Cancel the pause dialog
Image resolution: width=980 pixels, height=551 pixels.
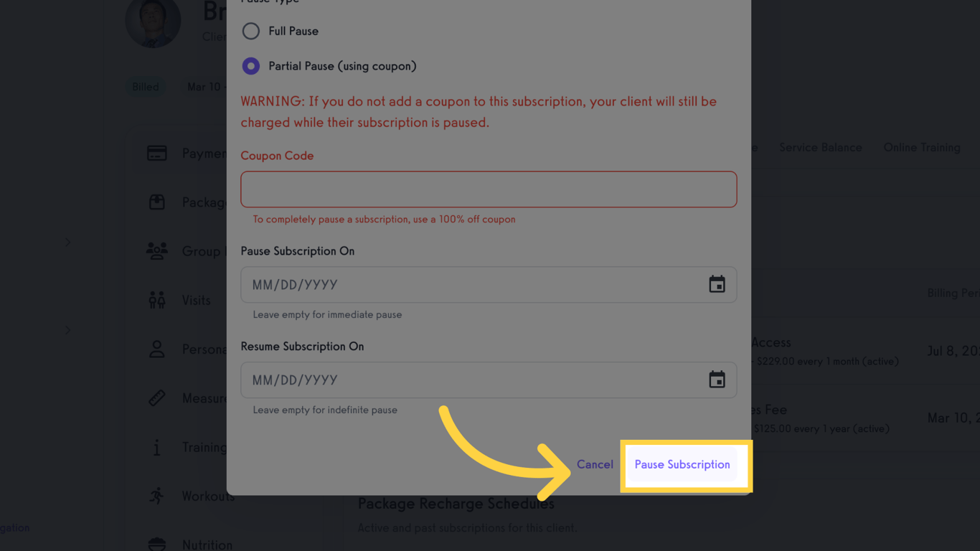coord(595,465)
